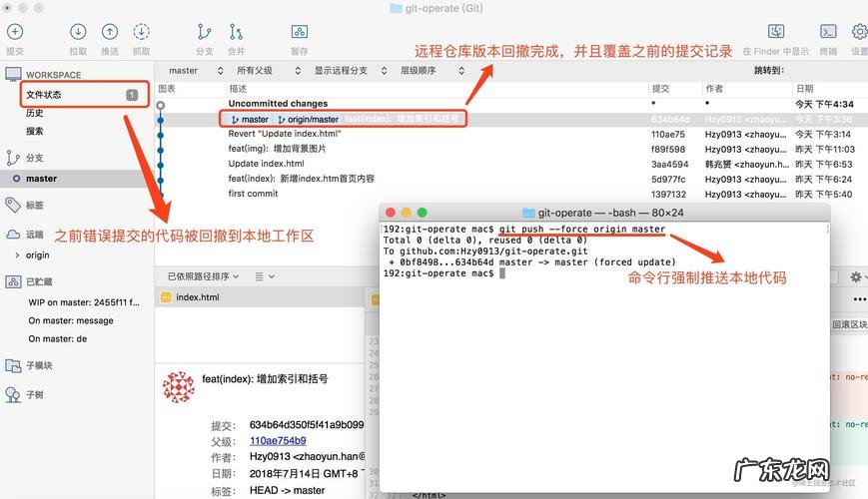Select stash 'WIP on master: 2455f11'
This screenshot has height=499, width=868.
point(84,302)
